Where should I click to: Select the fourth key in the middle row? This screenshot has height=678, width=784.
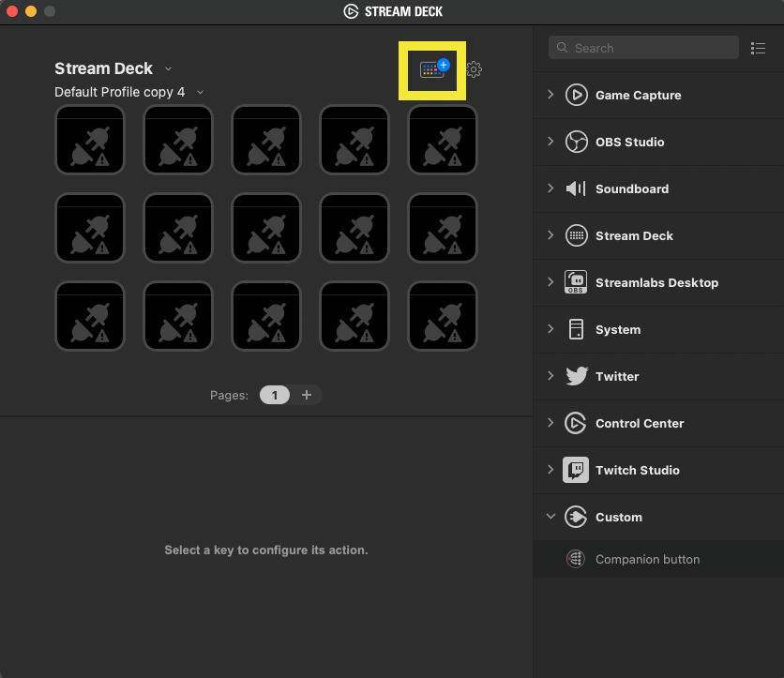354,228
